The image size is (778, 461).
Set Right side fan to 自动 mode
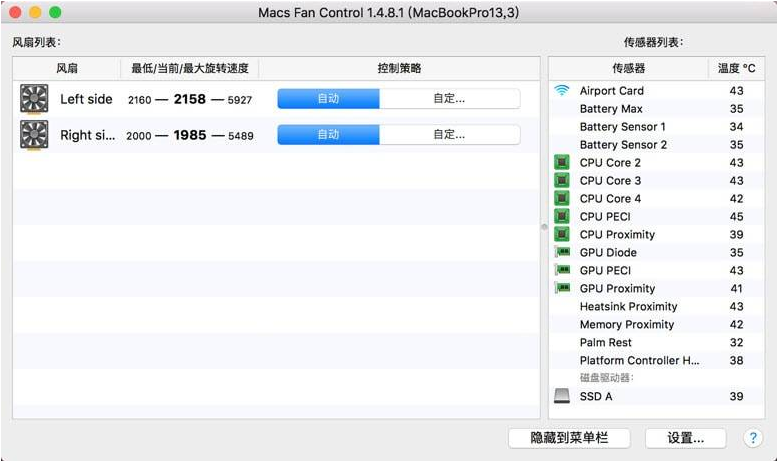tap(328, 134)
